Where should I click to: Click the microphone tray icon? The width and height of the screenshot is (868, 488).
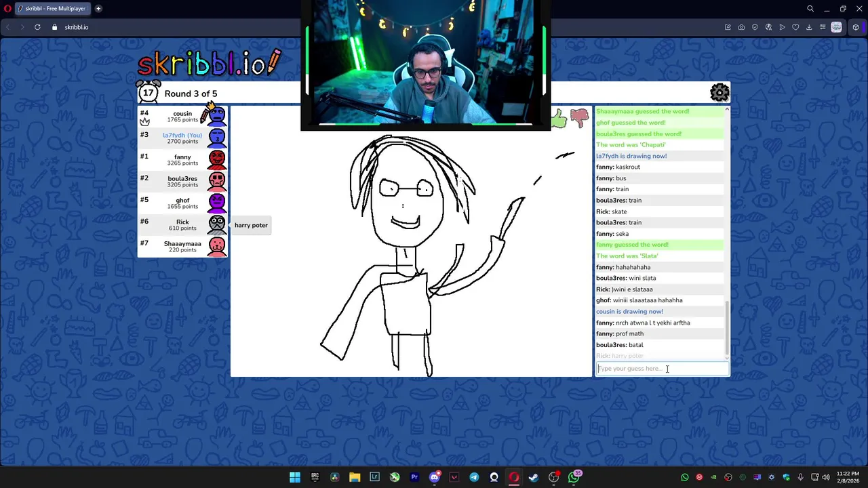coord(801,477)
